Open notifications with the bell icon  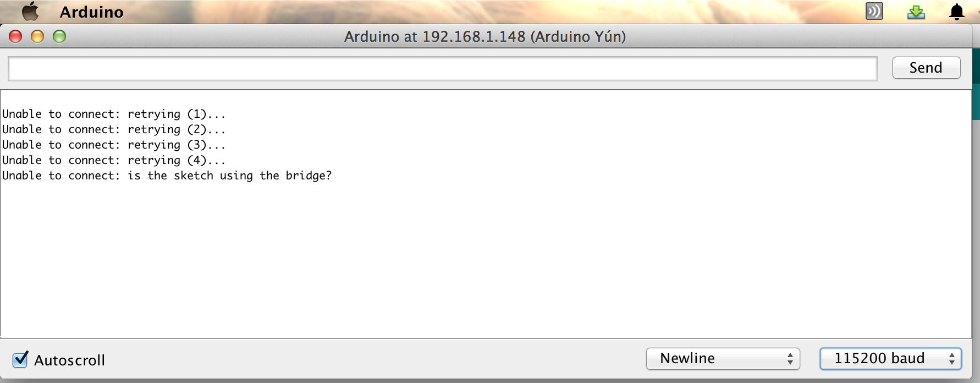957,12
